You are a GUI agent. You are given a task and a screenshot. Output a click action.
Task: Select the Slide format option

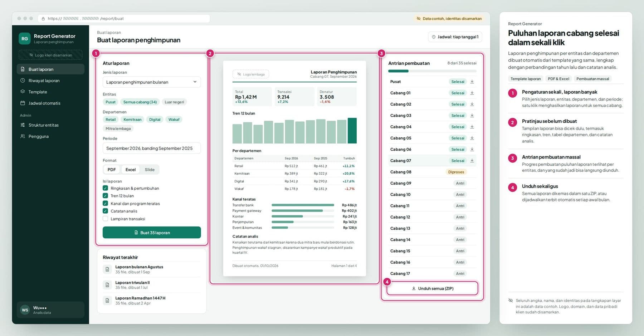coord(150,170)
